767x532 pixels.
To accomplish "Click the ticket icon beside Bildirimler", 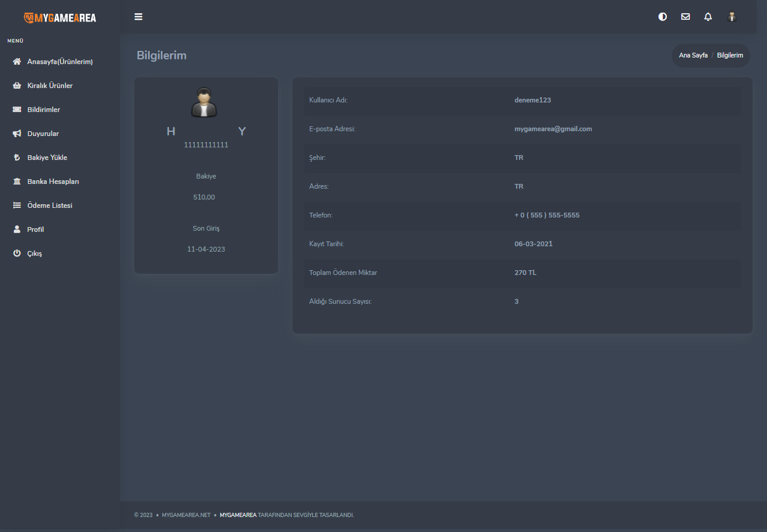I will click(x=17, y=110).
